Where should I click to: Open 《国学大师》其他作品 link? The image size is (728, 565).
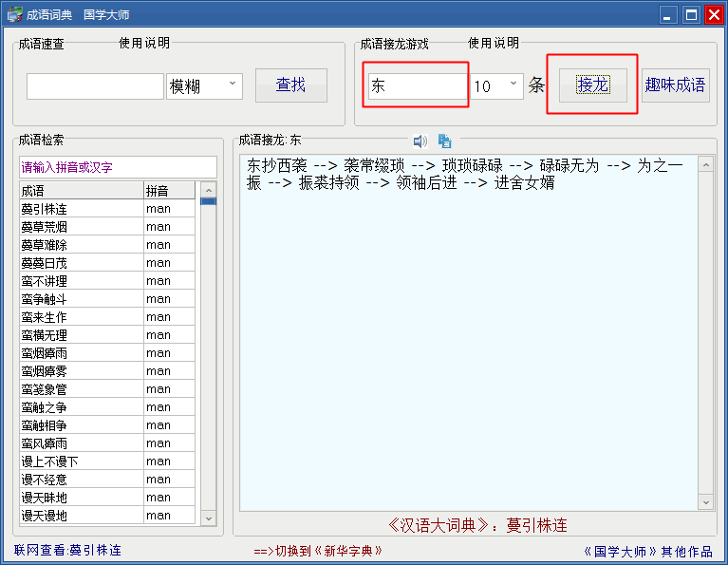(x=648, y=552)
